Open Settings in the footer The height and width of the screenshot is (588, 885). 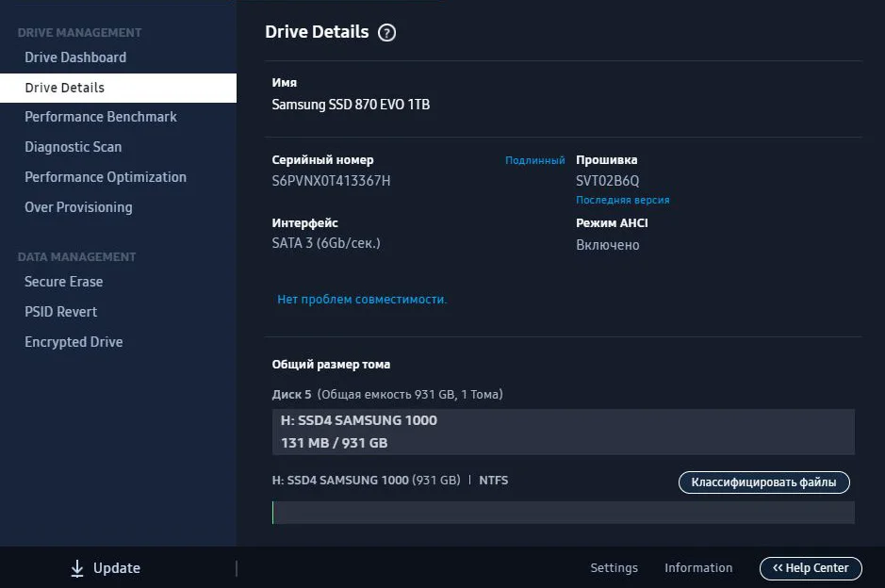pos(615,567)
